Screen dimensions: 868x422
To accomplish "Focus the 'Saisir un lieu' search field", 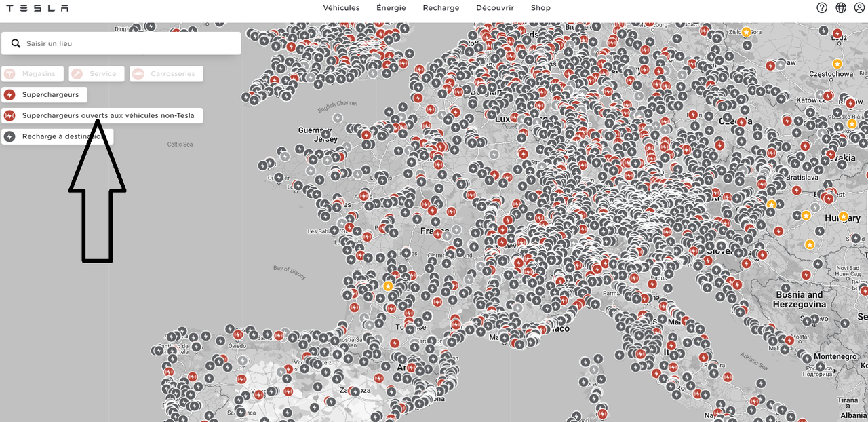I will point(121,43).
